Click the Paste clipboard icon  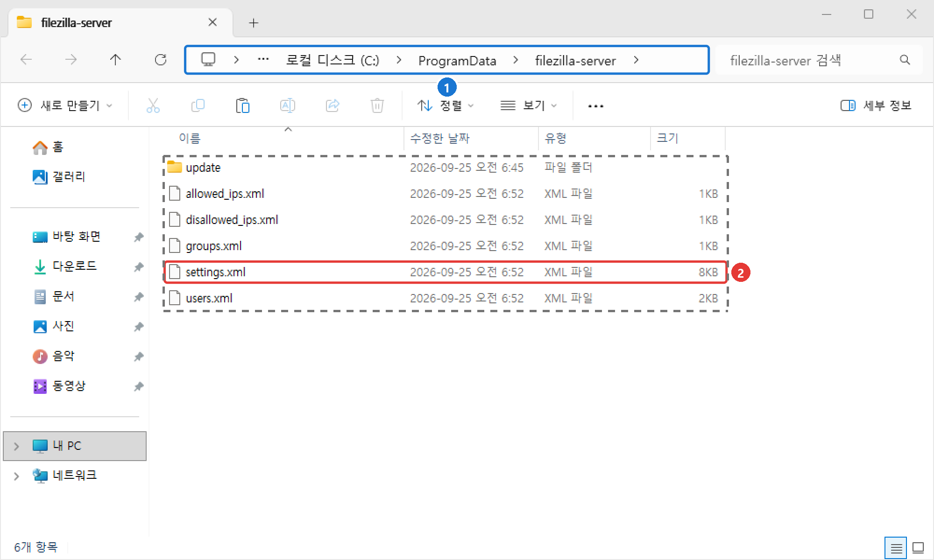pos(242,106)
